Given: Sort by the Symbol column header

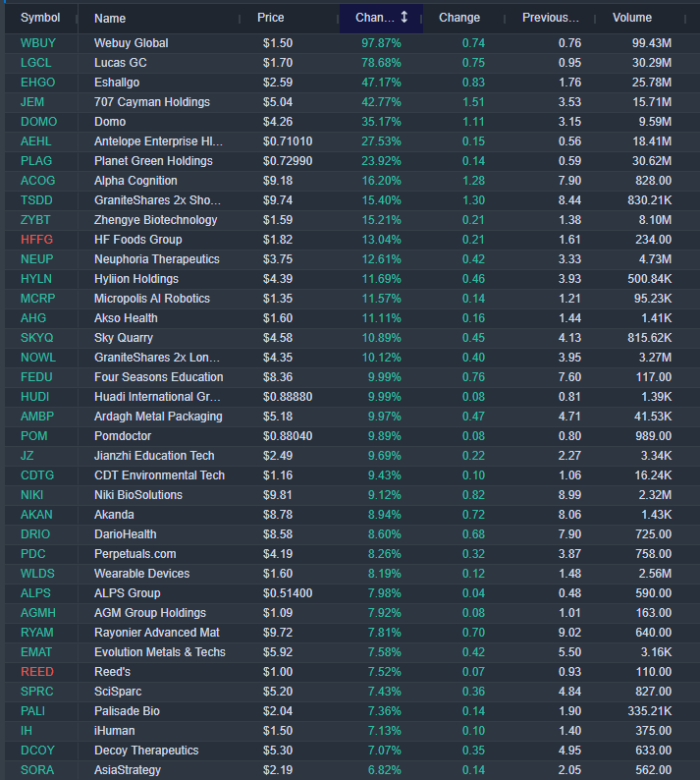Looking at the screenshot, I should 40,18.
